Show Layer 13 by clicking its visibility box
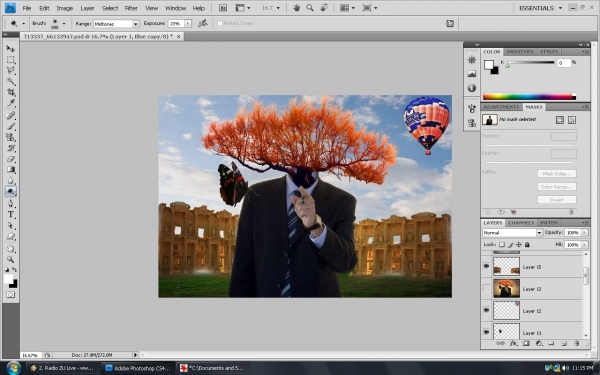Image resolution: width=600 pixels, height=375 pixels. coord(486,288)
